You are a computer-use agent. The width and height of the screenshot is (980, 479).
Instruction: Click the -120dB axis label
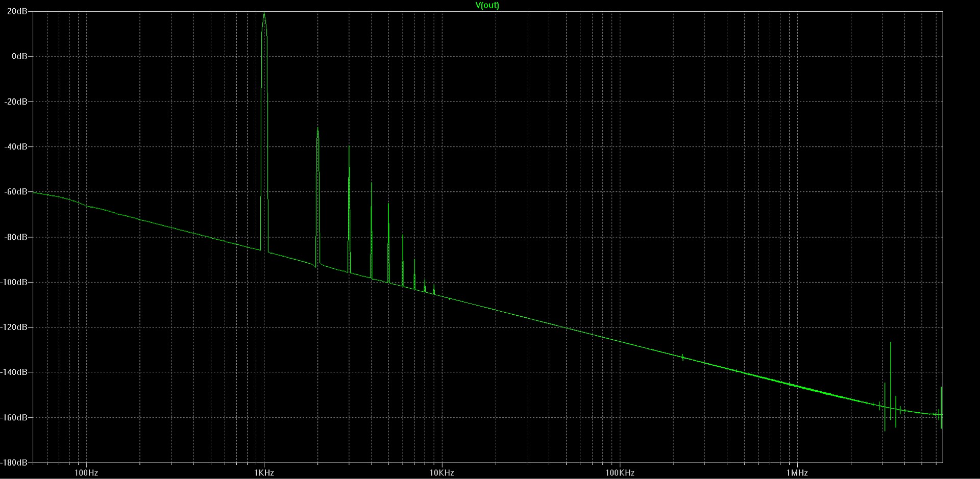click(14, 327)
